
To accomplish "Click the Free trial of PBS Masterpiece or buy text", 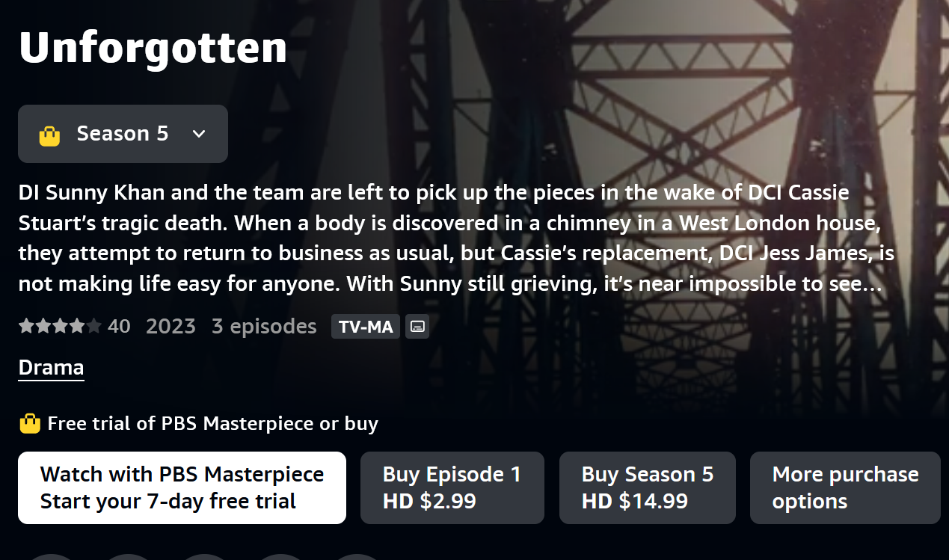I will [x=212, y=424].
